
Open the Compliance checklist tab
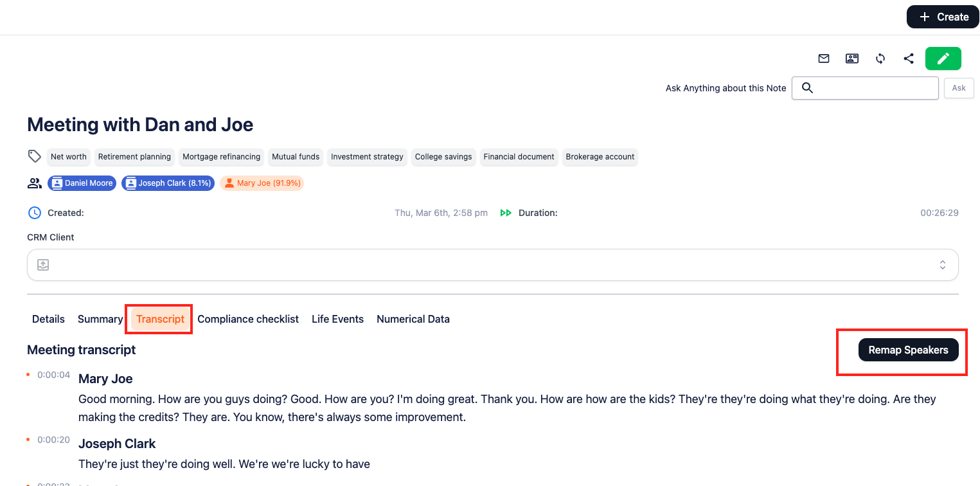(248, 319)
